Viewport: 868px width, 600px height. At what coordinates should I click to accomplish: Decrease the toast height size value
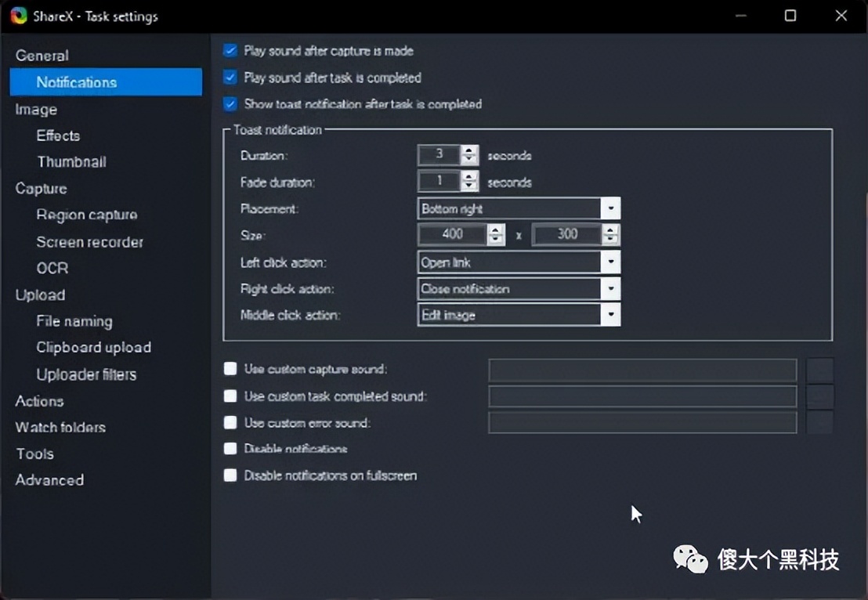pyautogui.click(x=610, y=240)
